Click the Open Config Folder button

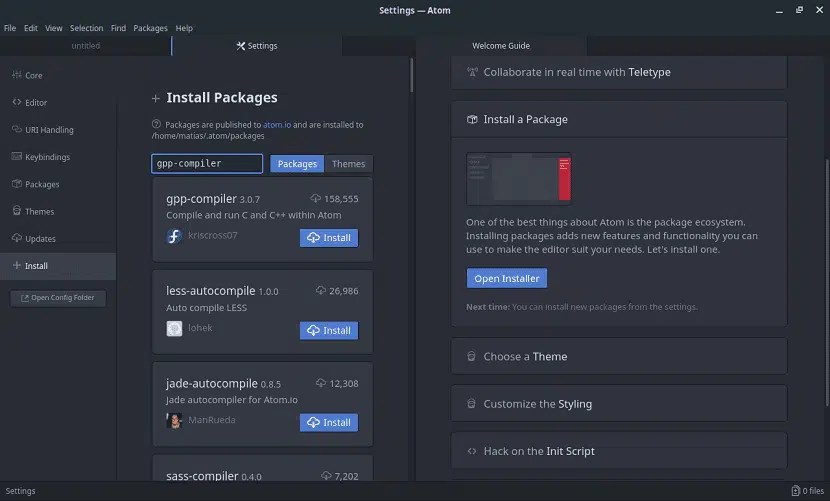[58, 298]
